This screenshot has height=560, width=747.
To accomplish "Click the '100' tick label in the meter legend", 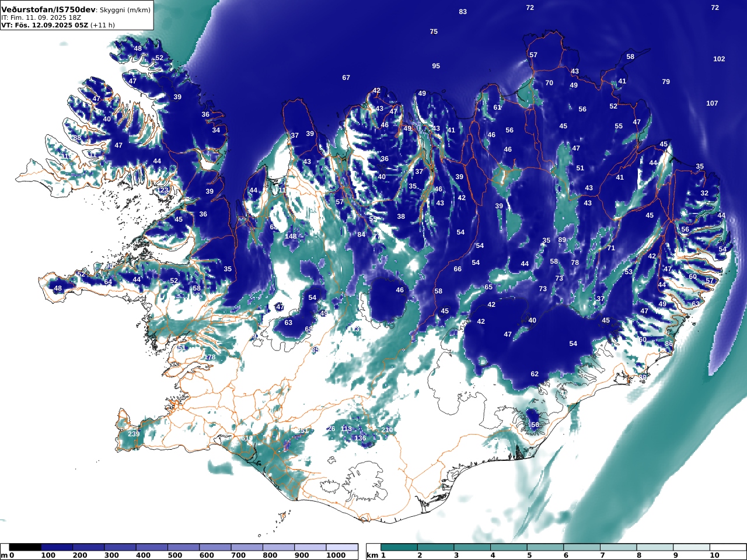I will click(48, 555).
